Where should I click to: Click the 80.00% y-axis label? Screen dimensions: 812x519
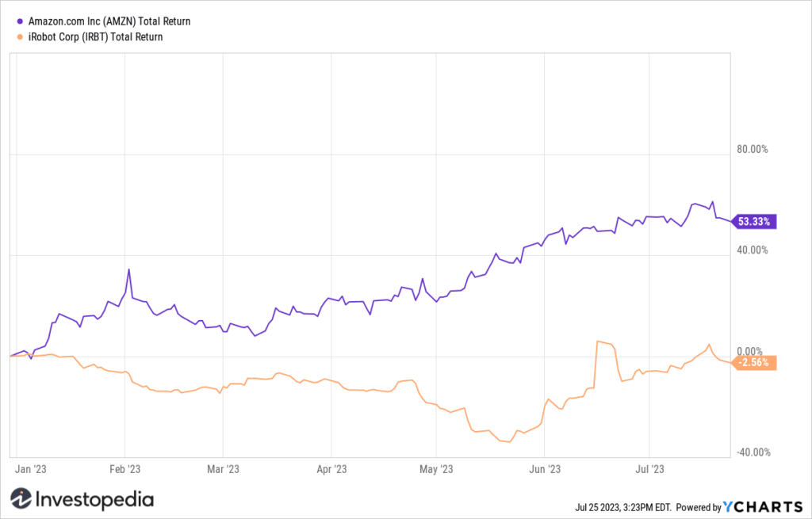click(x=753, y=149)
